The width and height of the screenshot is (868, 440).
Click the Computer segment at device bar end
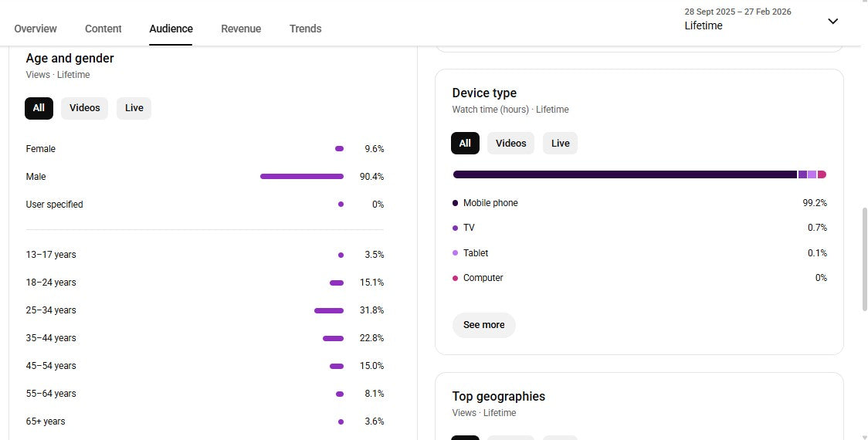pyautogui.click(x=822, y=174)
